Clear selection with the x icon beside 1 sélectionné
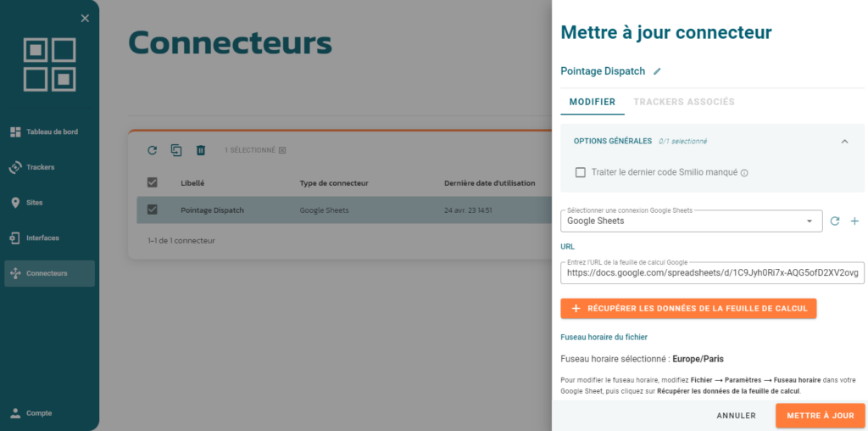Screen dimensions: 868x431 click(282, 150)
